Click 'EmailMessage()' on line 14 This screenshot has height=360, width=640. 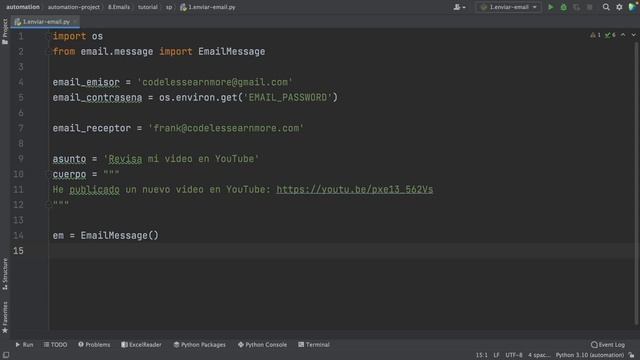(119, 236)
